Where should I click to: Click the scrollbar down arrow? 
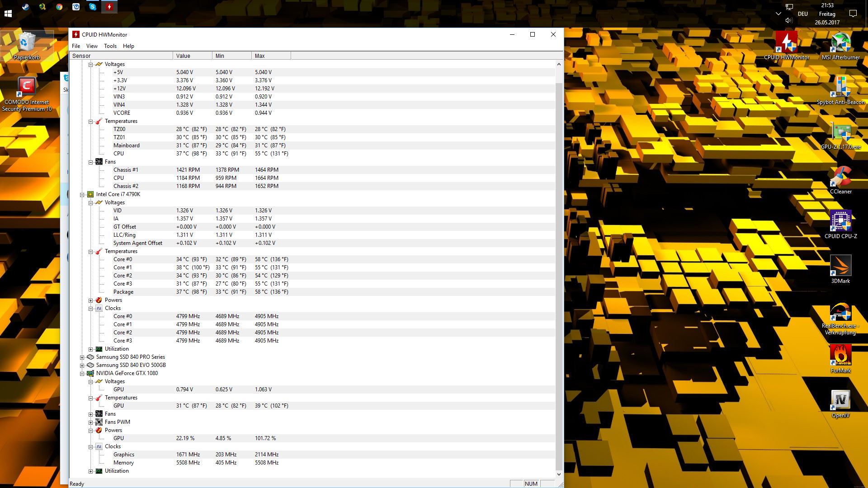(559, 474)
